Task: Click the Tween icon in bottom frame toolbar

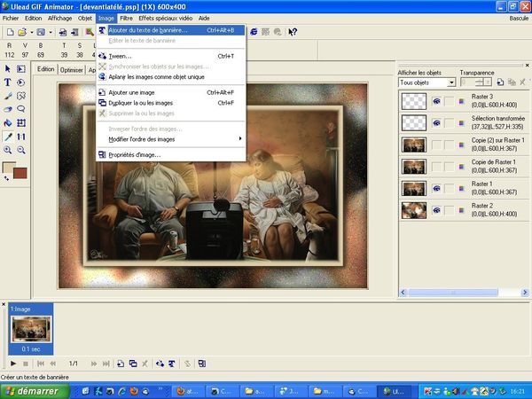Action: click(160, 364)
